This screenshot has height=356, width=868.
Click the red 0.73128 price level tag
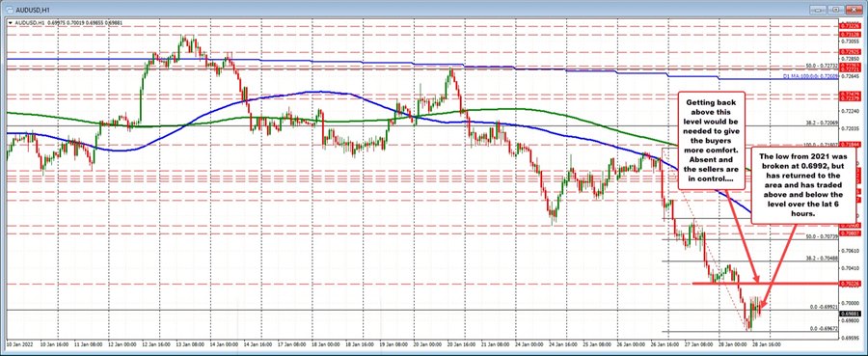pos(851,35)
